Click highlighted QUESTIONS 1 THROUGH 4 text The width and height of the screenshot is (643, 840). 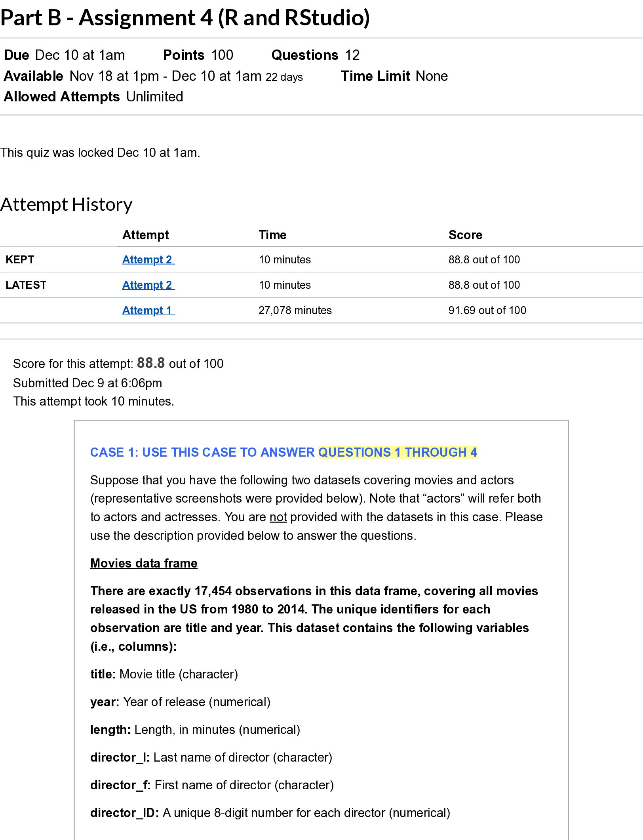398,452
